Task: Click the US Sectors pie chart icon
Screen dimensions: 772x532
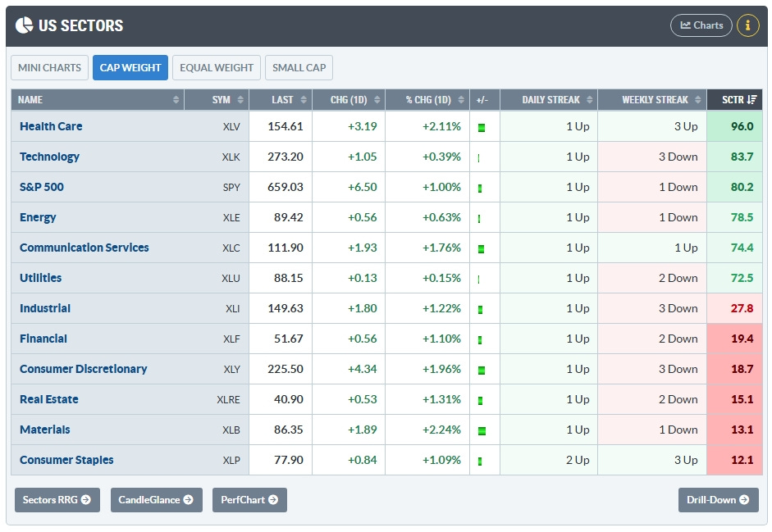Action: (24, 25)
